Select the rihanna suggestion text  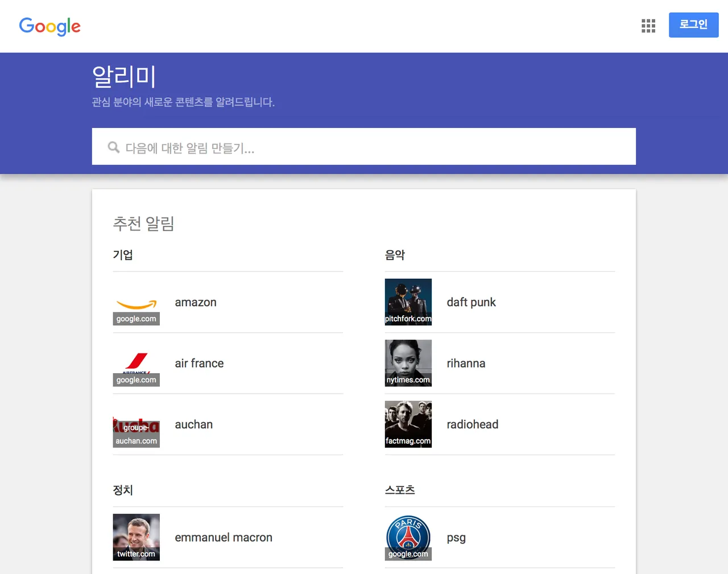[x=466, y=363]
